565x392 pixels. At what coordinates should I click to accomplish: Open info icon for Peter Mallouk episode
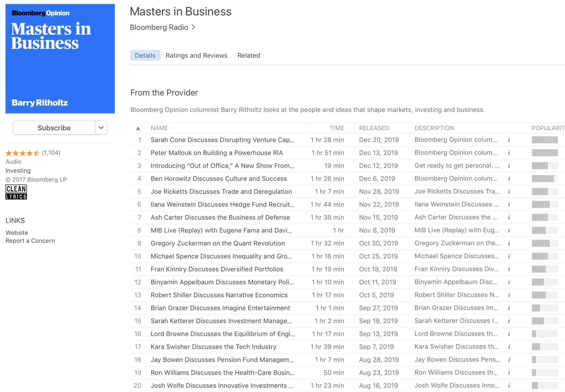click(x=509, y=153)
